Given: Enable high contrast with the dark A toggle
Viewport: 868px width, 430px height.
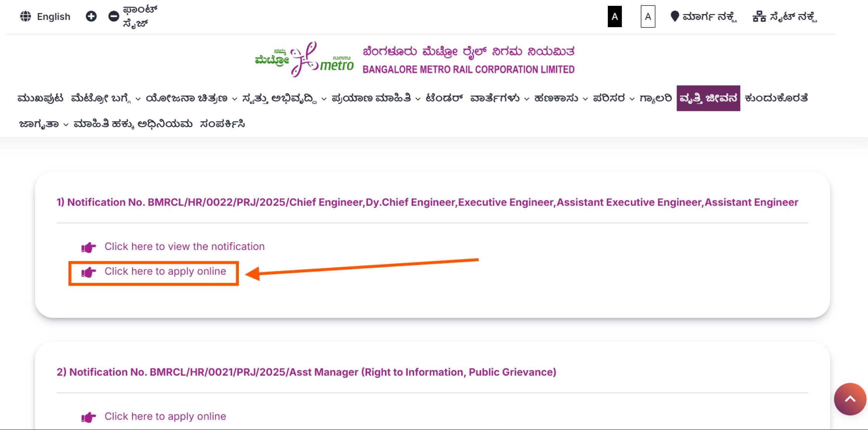Looking at the screenshot, I should click(614, 17).
